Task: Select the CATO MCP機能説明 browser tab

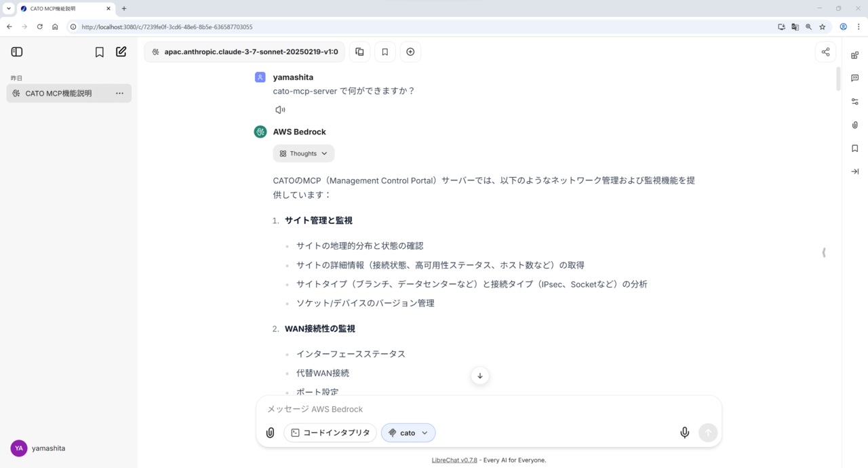Action: tap(65, 9)
